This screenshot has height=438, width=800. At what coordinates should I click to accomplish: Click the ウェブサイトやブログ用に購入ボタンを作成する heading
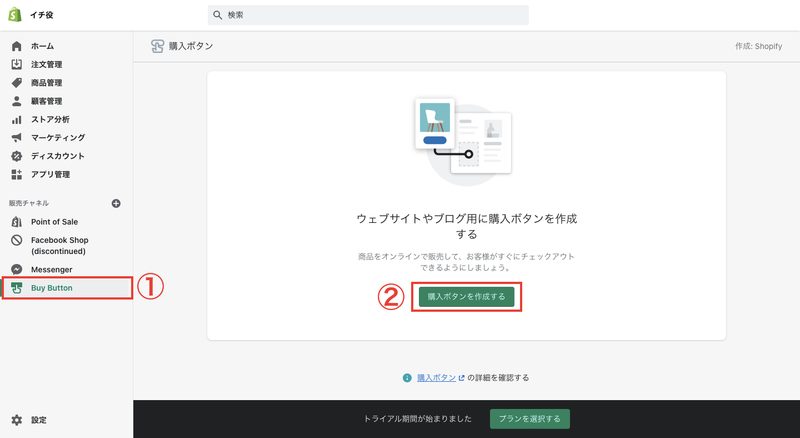[x=466, y=226]
